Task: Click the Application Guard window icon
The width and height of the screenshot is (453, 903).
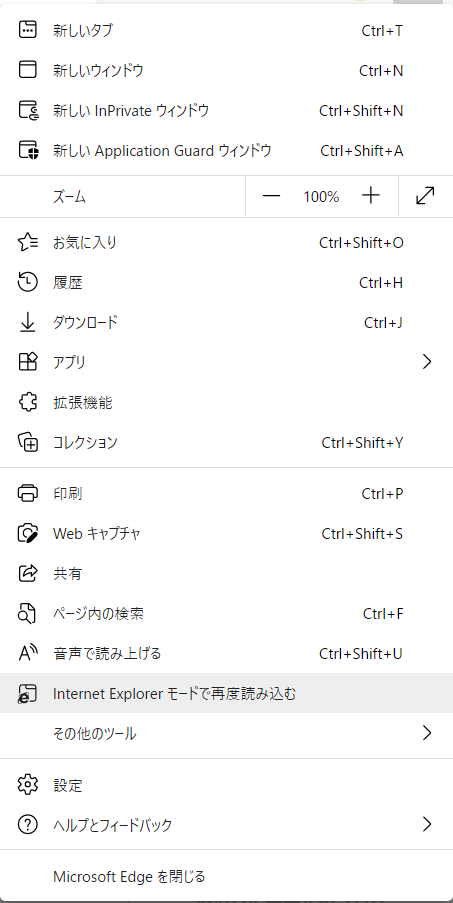Action: (28, 151)
